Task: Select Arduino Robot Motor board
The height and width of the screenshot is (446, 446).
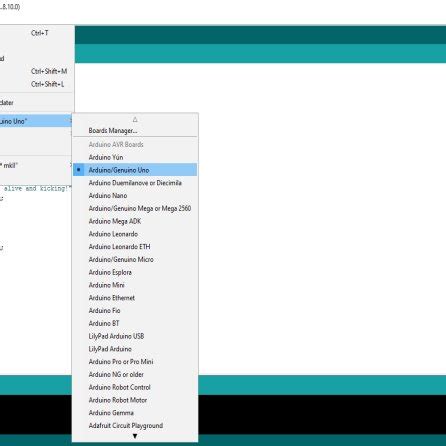Action: (135, 400)
